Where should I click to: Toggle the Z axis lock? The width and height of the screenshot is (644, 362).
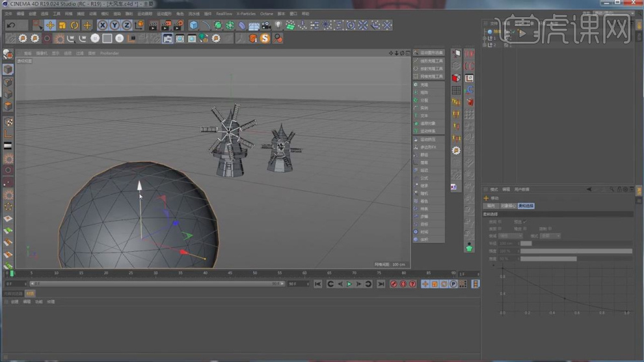pyautogui.click(x=126, y=25)
